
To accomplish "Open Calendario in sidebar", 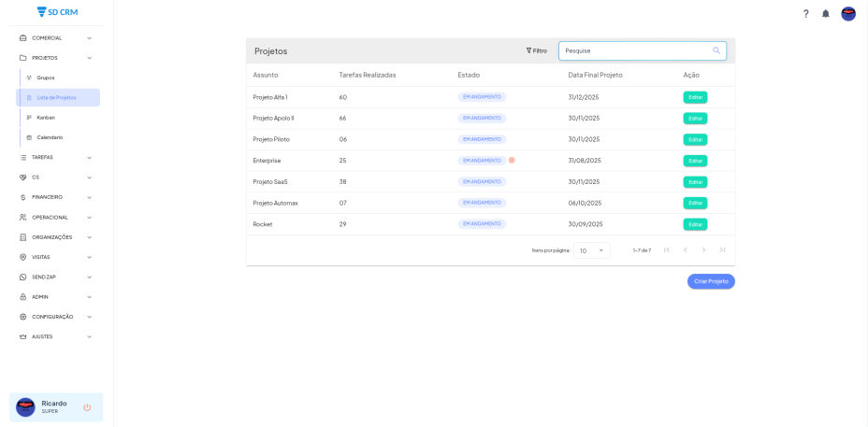I will click(50, 137).
